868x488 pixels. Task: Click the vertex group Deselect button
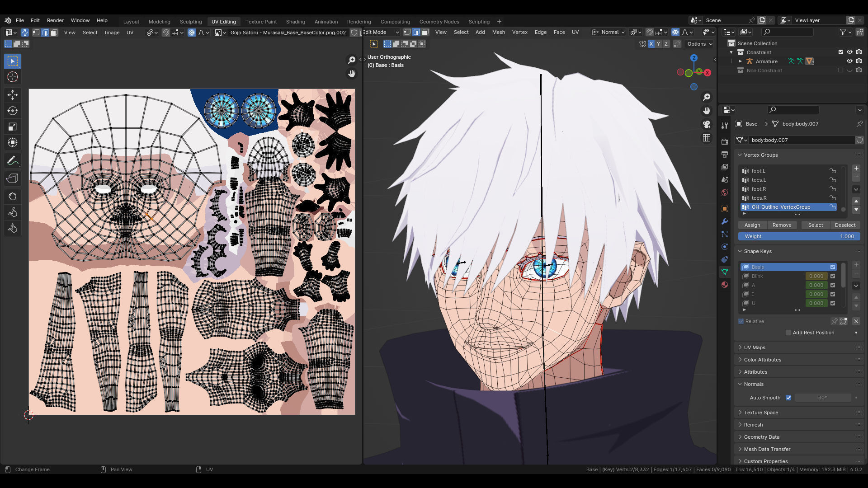click(x=845, y=225)
